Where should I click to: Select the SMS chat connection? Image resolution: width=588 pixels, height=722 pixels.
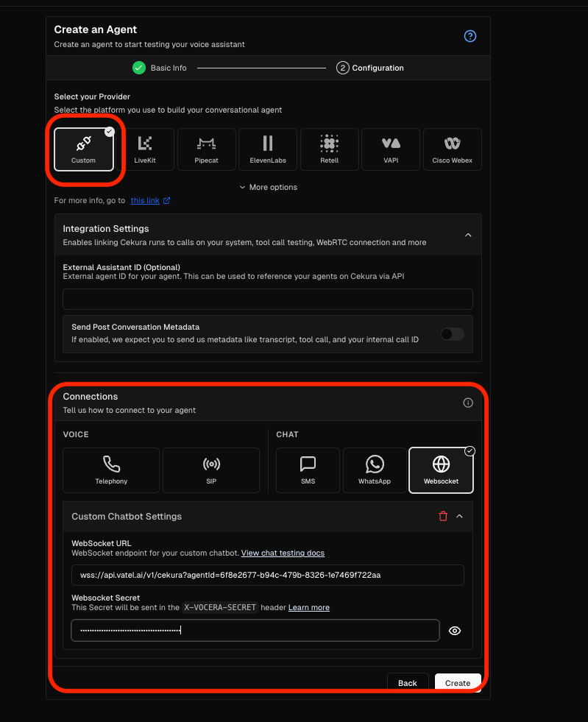[308, 470]
